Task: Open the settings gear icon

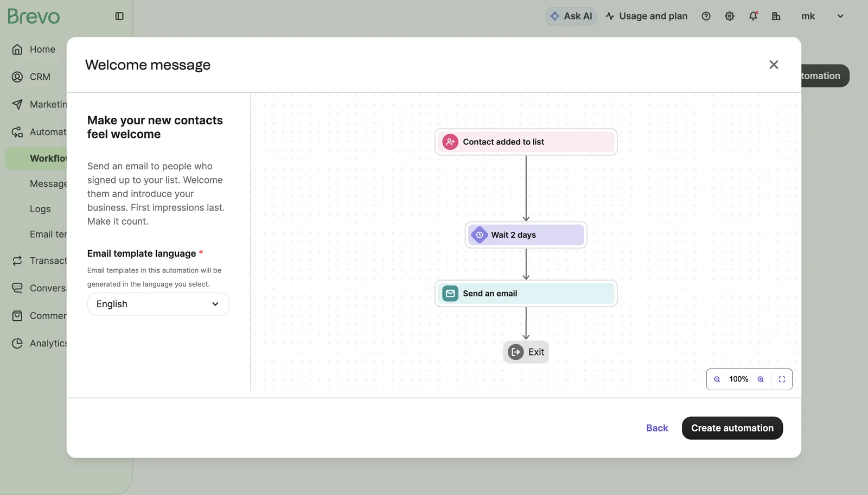Action: 730,16
